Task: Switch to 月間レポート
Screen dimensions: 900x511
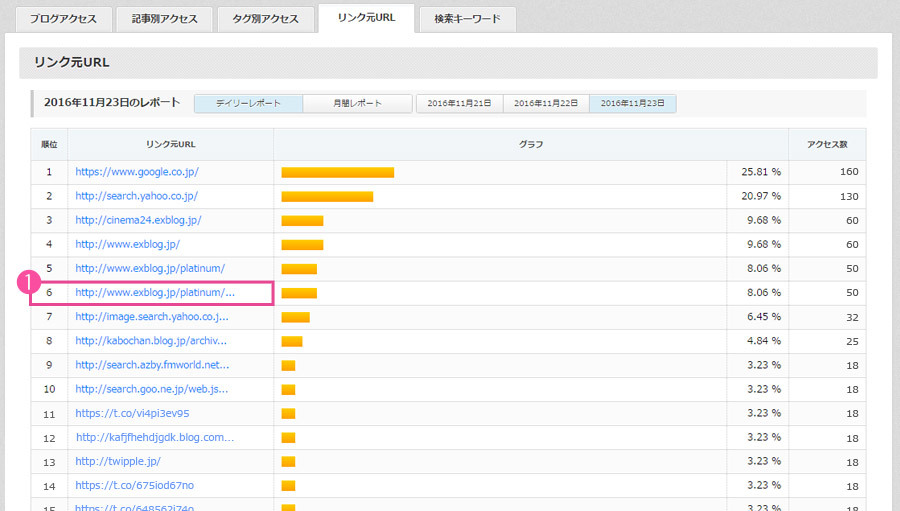Action: (357, 103)
